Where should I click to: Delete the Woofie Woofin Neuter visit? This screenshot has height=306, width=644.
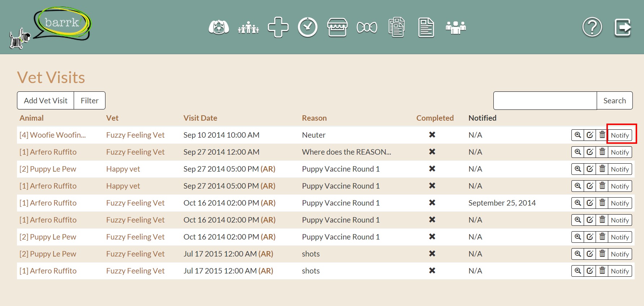[x=602, y=135]
